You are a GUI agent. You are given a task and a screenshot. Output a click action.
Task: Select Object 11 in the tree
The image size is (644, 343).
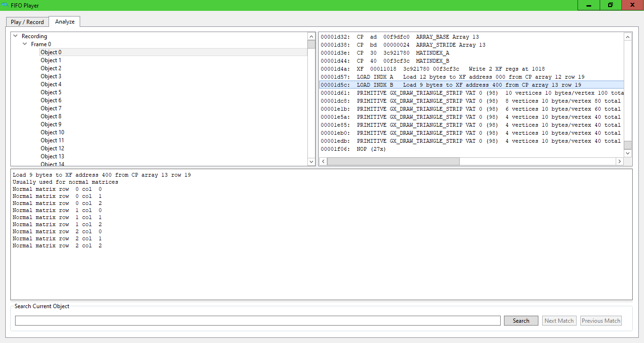tap(52, 140)
